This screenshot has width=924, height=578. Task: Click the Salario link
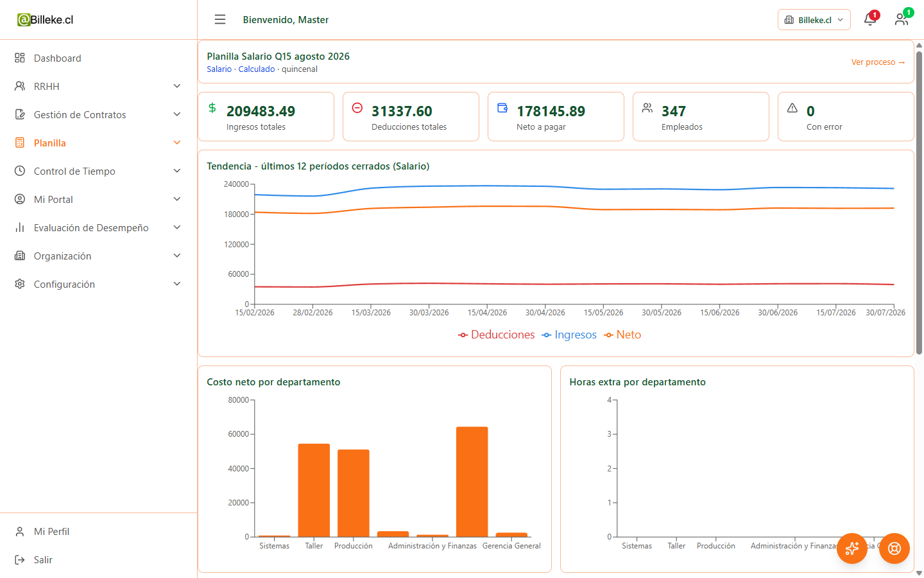click(219, 69)
